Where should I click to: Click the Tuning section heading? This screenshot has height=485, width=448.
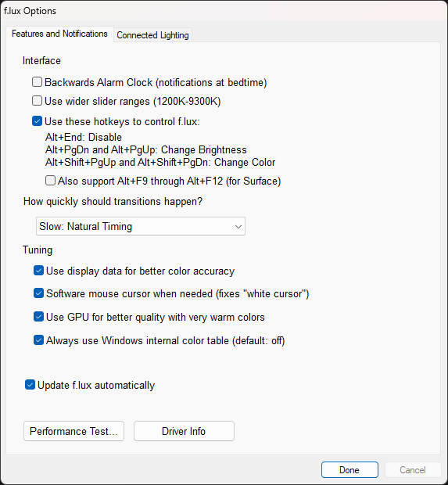pos(38,250)
